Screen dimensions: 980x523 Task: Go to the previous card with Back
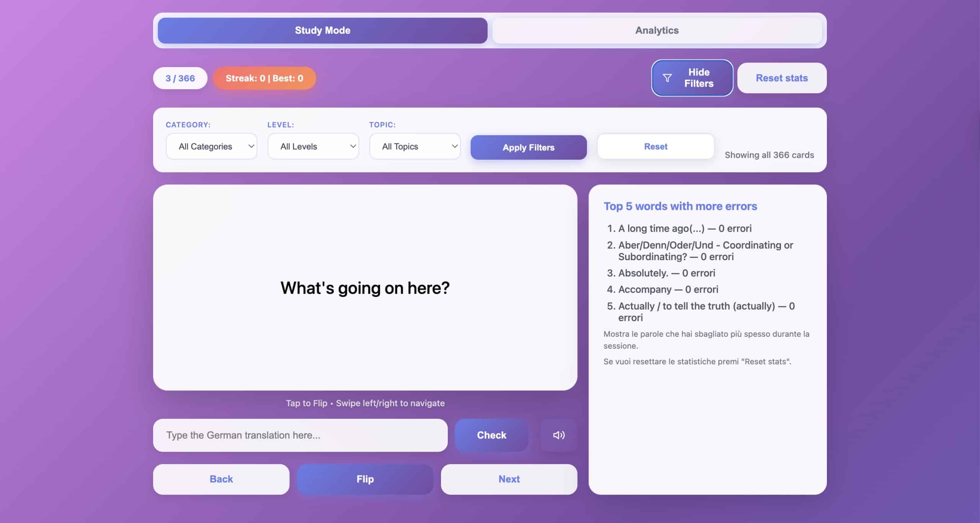click(x=221, y=479)
